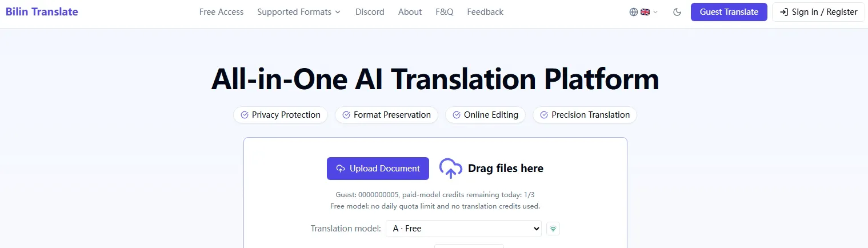This screenshot has width=868, height=248.
Task: Click the free model quota note
Action: coord(435,206)
